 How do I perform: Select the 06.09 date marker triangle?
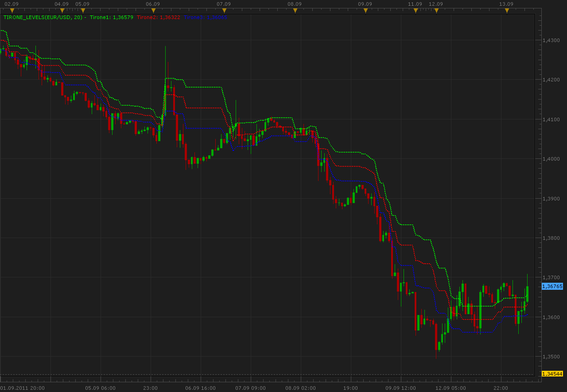(x=153, y=11)
